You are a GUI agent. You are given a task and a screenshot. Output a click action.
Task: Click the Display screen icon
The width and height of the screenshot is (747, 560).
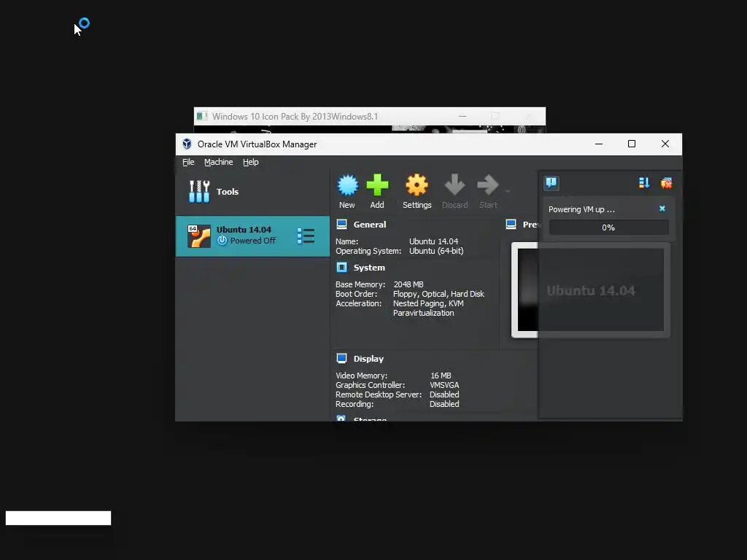[341, 359]
